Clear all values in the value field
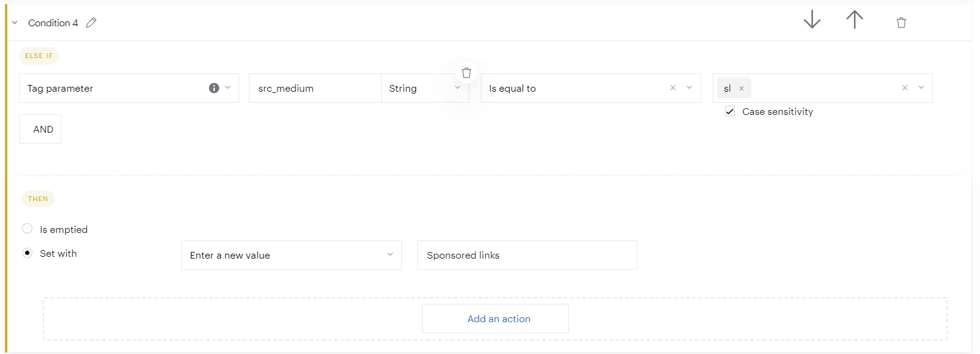The image size is (980, 354). pos(905,88)
